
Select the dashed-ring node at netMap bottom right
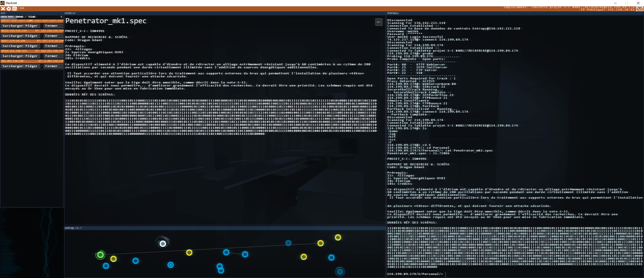pyautogui.click(x=340, y=272)
